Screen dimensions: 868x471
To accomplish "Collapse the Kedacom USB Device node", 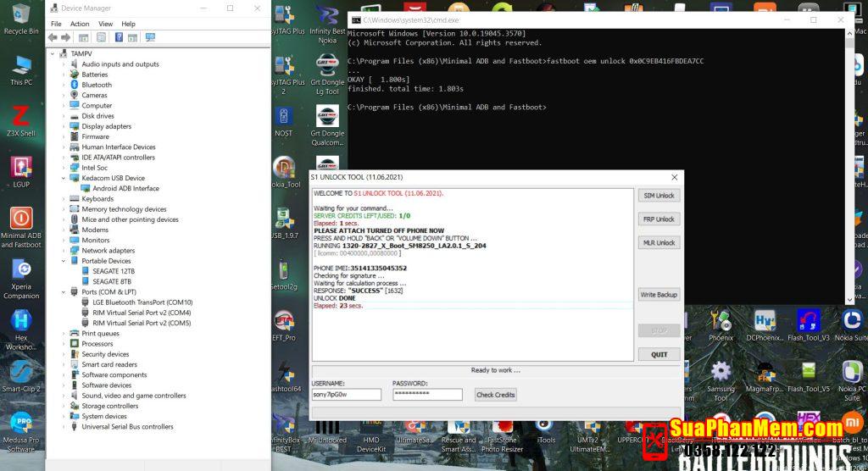I will [x=64, y=178].
